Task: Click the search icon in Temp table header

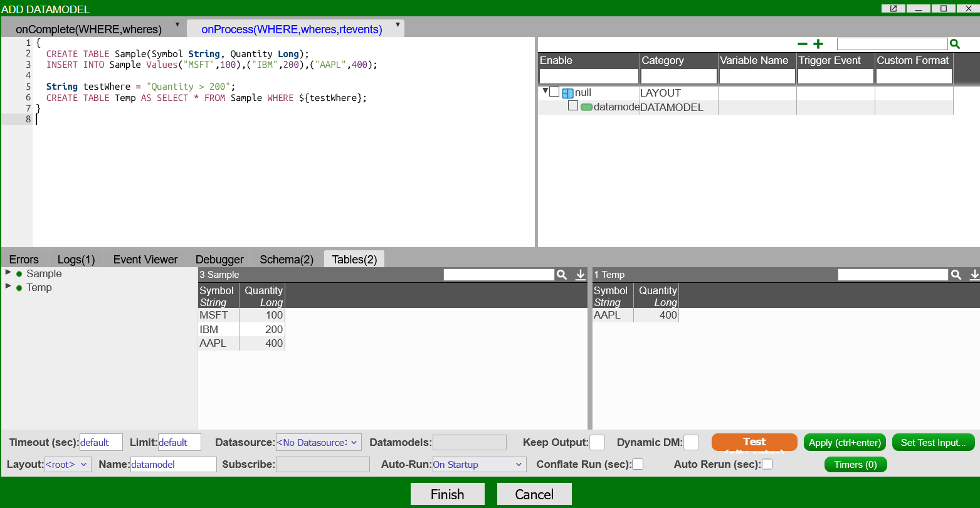Action: (956, 275)
